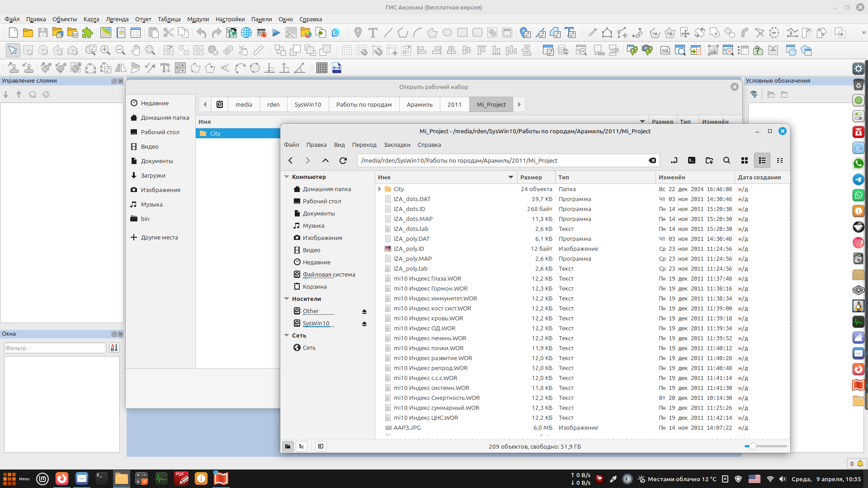
Task: Select the ellipse drawing tool
Action: click(x=448, y=33)
